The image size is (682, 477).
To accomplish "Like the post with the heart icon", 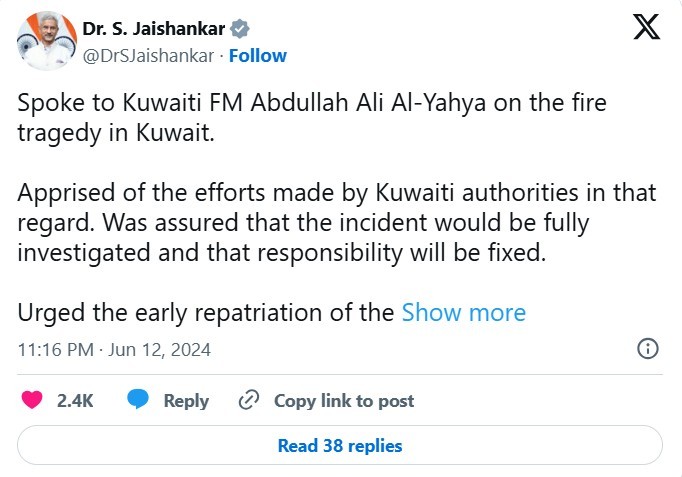I will [x=32, y=400].
